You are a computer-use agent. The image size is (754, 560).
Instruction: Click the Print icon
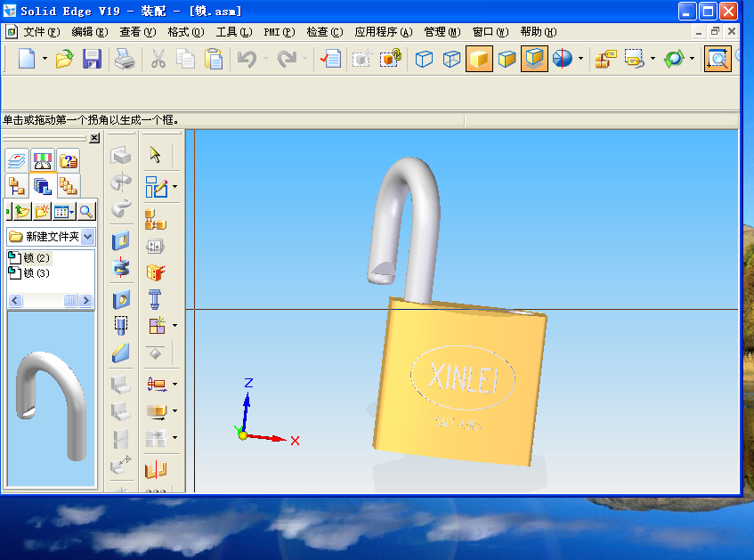tap(125, 59)
